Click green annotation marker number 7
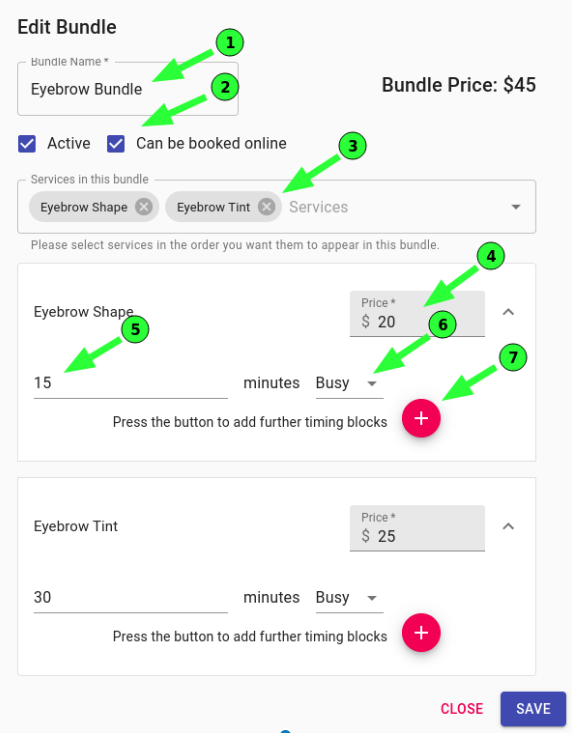 click(x=513, y=357)
